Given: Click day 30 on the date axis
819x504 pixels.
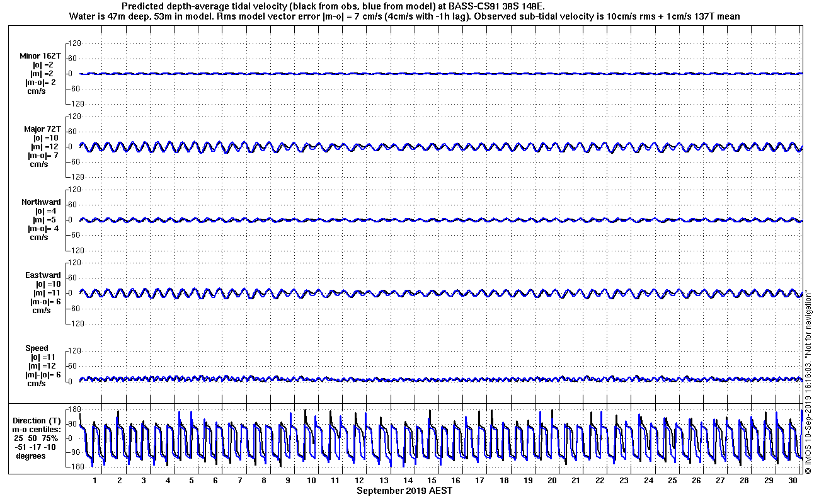Looking at the screenshot, I should coord(792,481).
